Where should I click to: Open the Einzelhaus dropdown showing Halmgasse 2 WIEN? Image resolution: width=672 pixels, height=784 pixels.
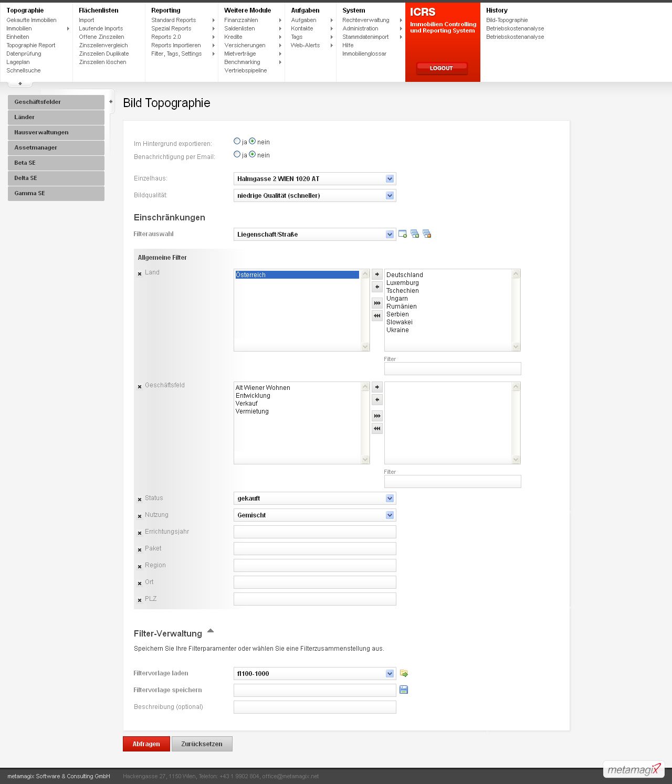[x=314, y=179]
